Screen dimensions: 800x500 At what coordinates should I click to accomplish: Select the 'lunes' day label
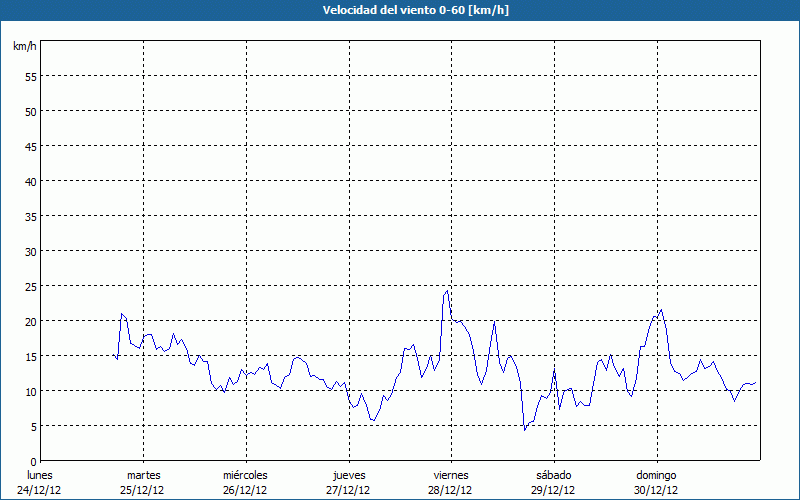coord(40,475)
